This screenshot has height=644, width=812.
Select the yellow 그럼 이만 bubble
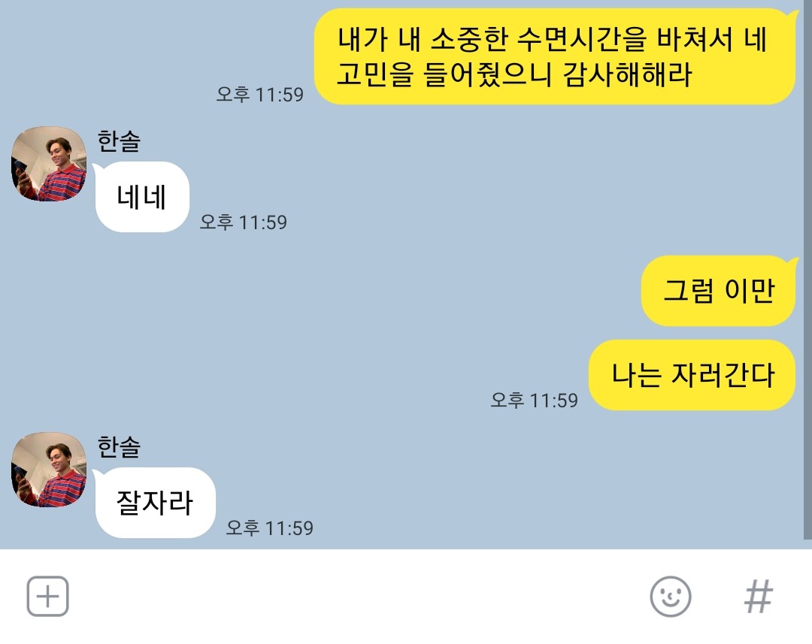click(718, 290)
